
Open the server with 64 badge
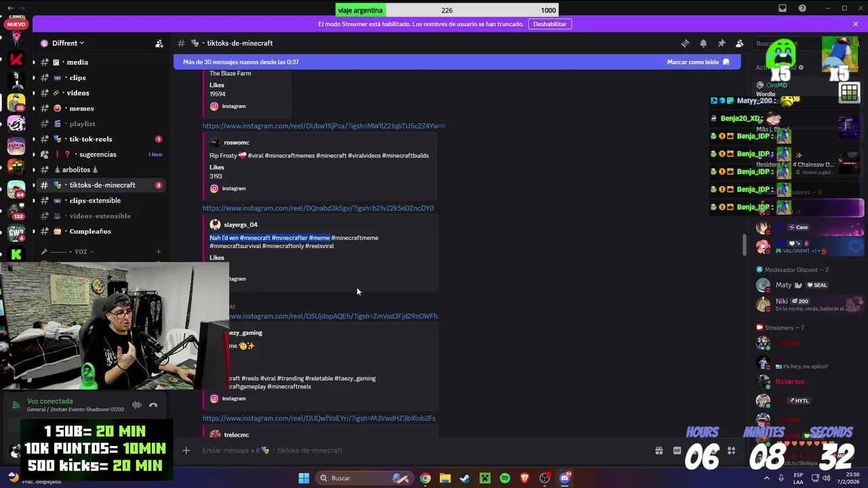[16, 189]
